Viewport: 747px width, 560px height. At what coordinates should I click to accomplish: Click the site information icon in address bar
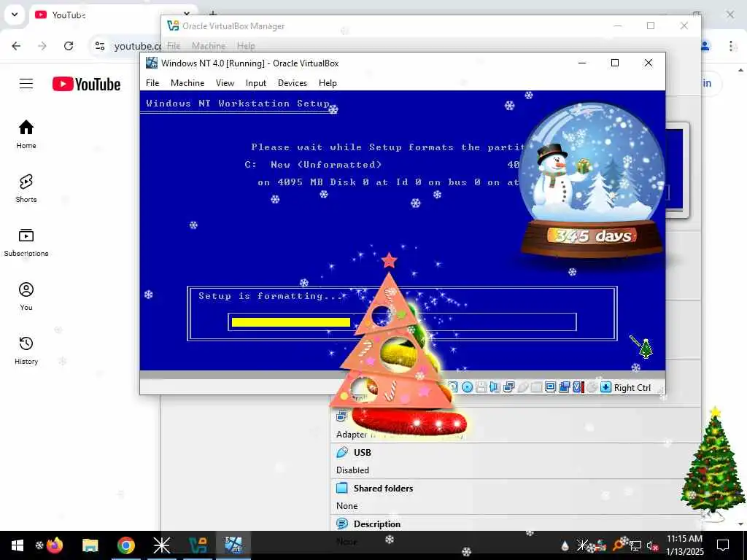click(100, 46)
